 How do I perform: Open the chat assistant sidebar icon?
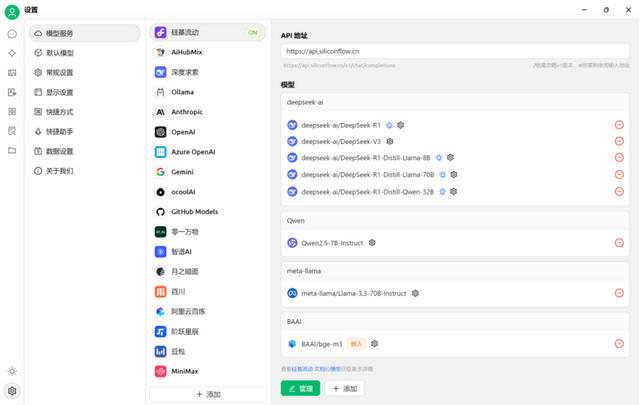[12, 33]
